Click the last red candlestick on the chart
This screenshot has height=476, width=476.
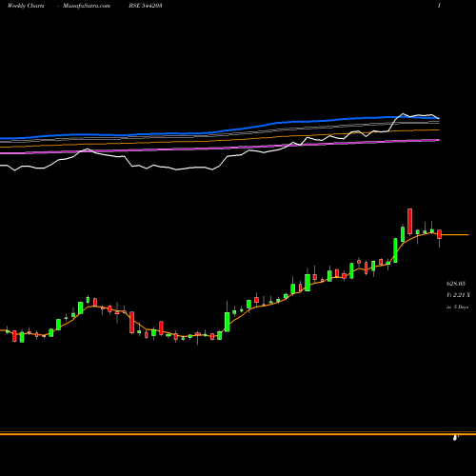coord(440,234)
